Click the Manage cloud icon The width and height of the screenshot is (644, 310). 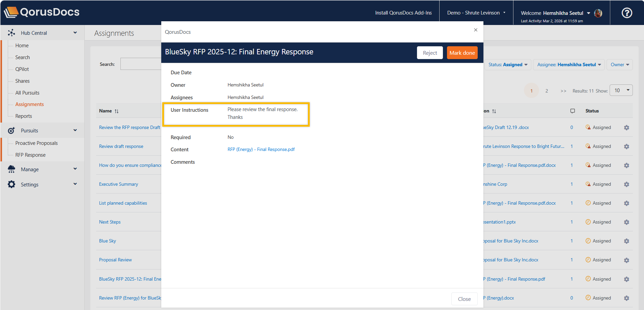coord(11,169)
